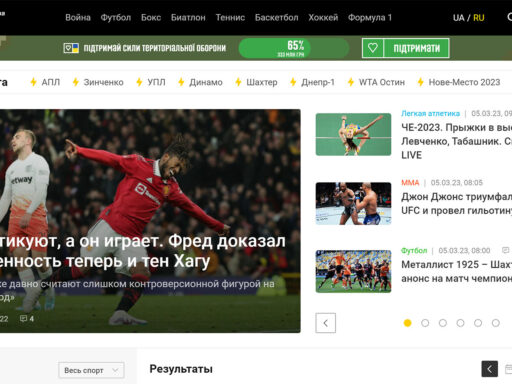Open the Джон Джонс article headline
The height and width of the screenshot is (384, 512).
tap(456, 203)
